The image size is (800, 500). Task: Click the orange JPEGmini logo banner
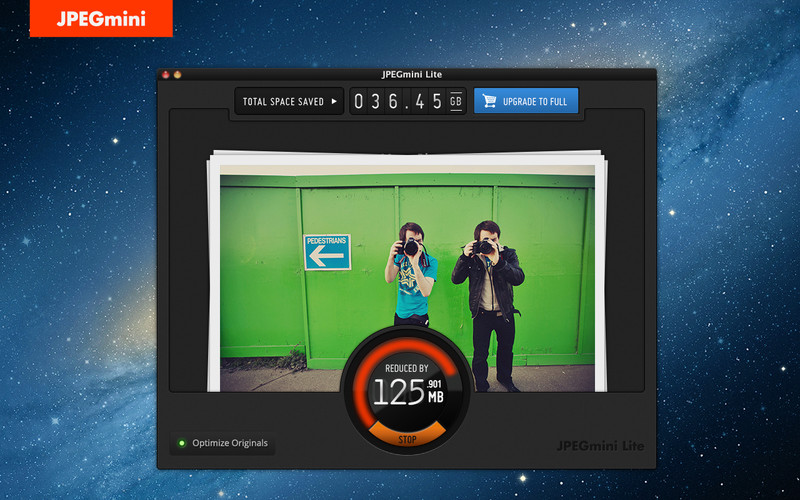click(x=101, y=18)
